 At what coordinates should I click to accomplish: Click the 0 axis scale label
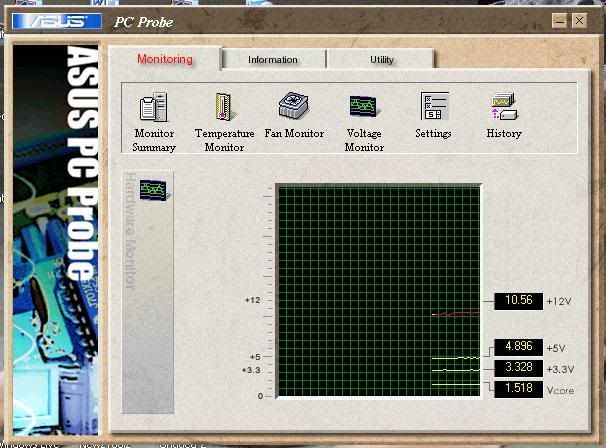click(260, 396)
